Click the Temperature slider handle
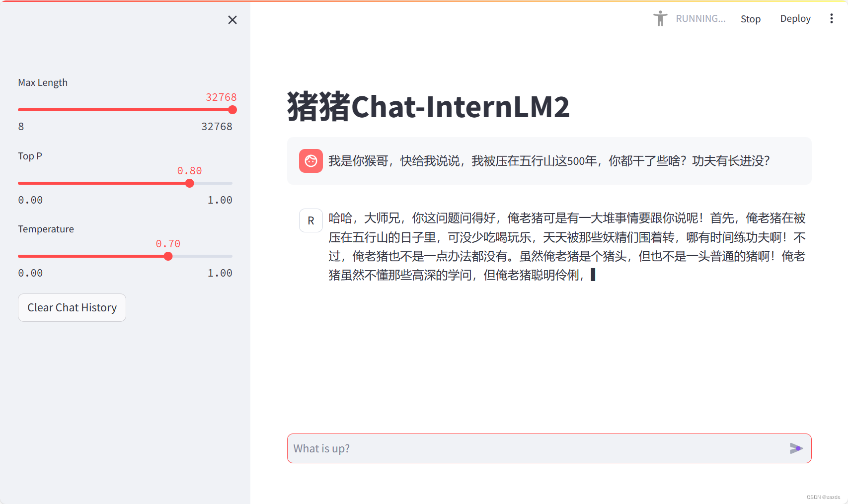 point(168,256)
